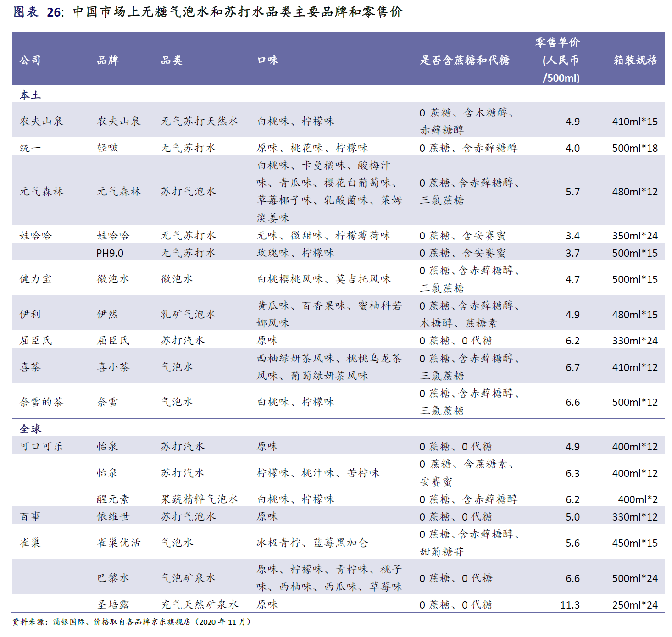Click the 5.0 price value
Viewport: 672px width, 637px height.
pyautogui.click(x=572, y=517)
